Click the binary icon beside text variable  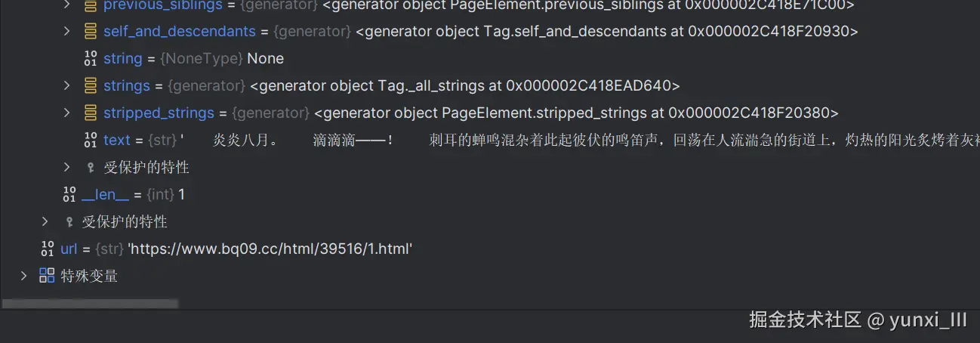click(90, 141)
